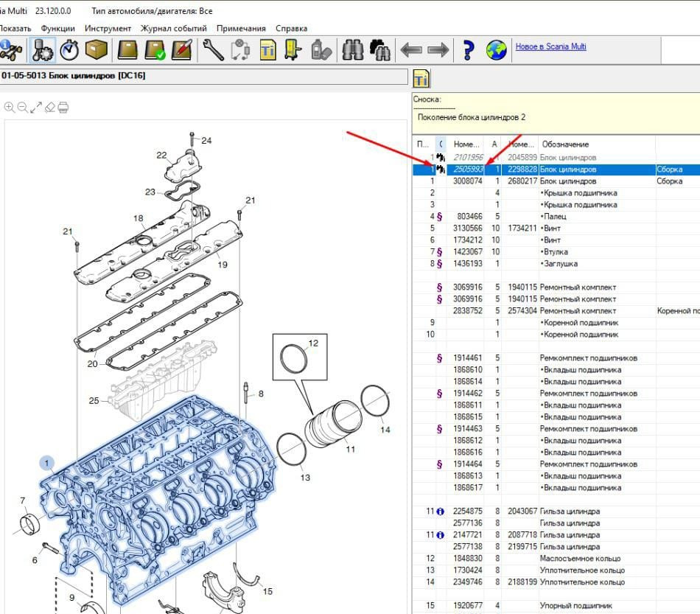
Task: Click the eraser icon above the diagram
Action: [49, 108]
